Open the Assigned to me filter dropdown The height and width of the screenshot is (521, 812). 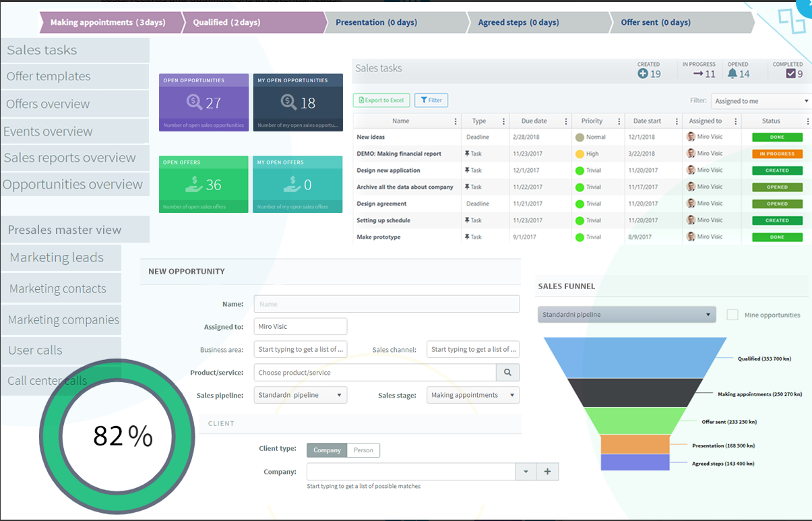[760, 100]
